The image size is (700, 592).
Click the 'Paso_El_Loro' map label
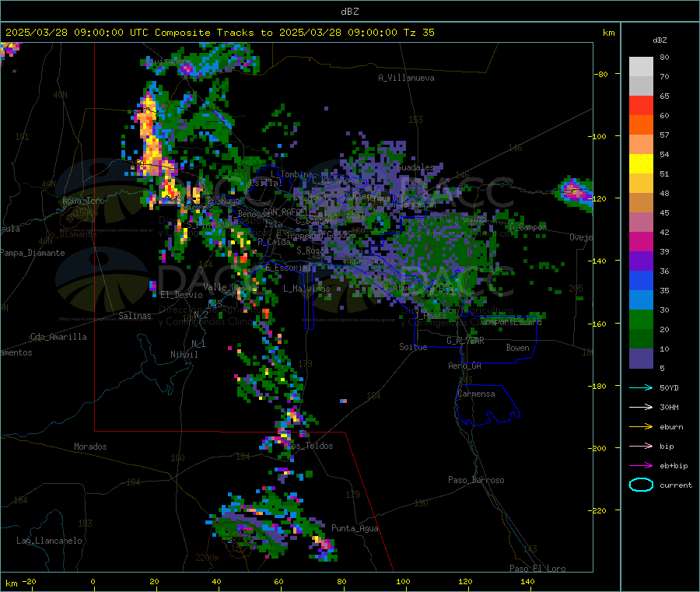point(537,569)
